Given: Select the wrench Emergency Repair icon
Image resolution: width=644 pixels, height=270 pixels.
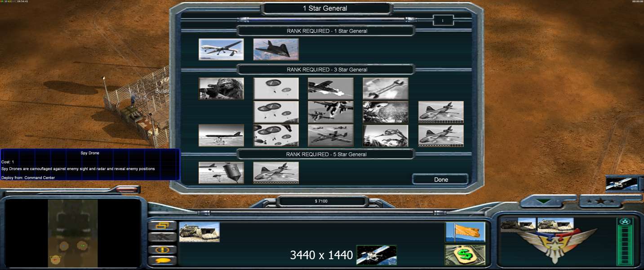Looking at the screenshot, I should tap(386, 89).
